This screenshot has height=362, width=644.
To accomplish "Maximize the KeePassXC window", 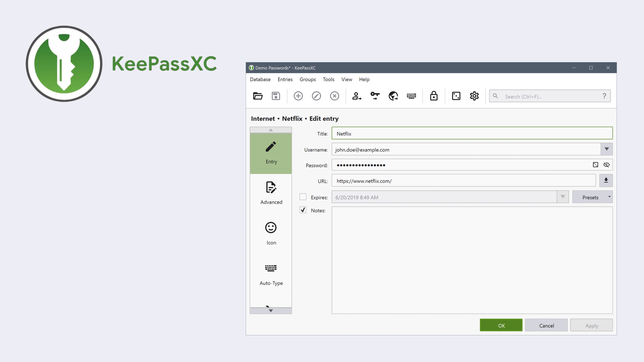I will pos(591,68).
